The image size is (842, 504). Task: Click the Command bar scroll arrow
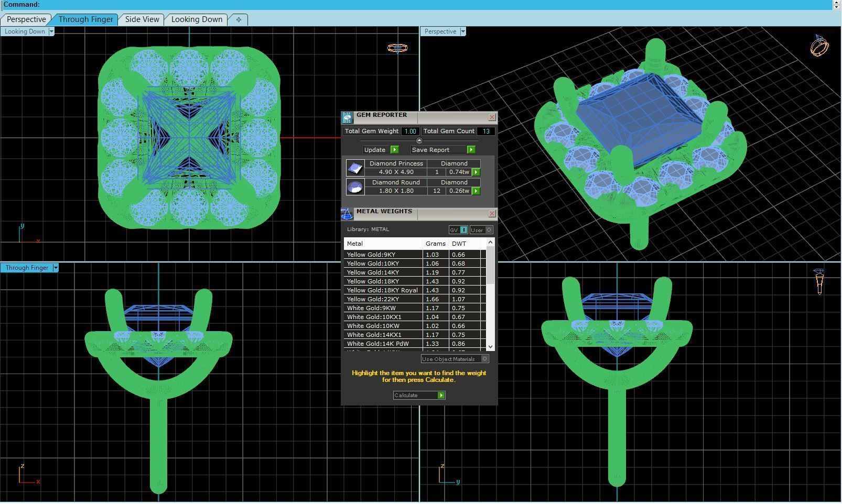click(836, 4)
